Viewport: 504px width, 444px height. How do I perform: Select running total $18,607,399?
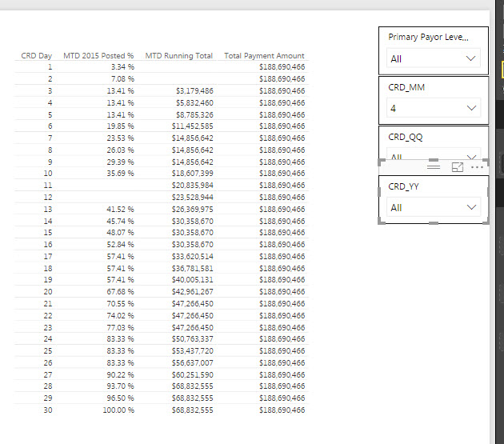192,174
